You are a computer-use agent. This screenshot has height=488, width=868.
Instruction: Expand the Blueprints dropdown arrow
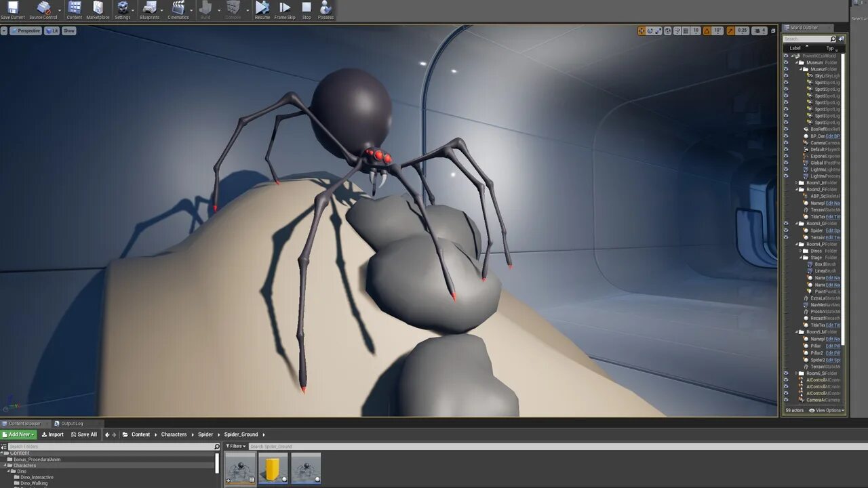[162, 10]
